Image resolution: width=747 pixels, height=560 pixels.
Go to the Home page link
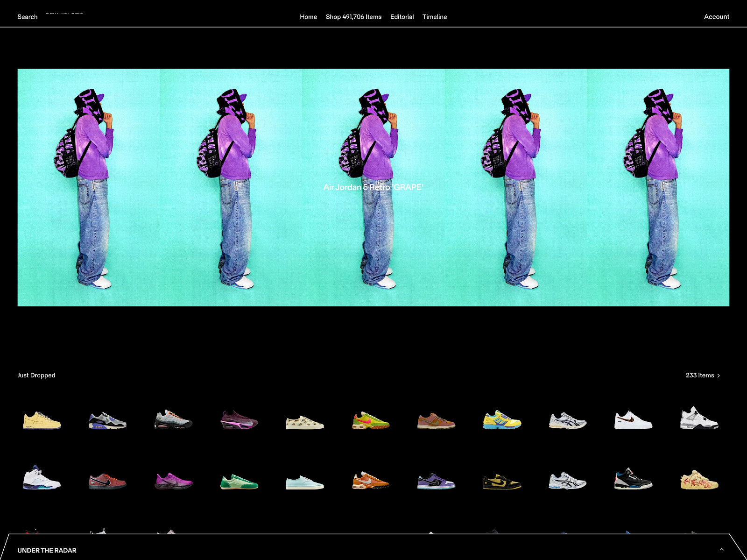click(308, 17)
